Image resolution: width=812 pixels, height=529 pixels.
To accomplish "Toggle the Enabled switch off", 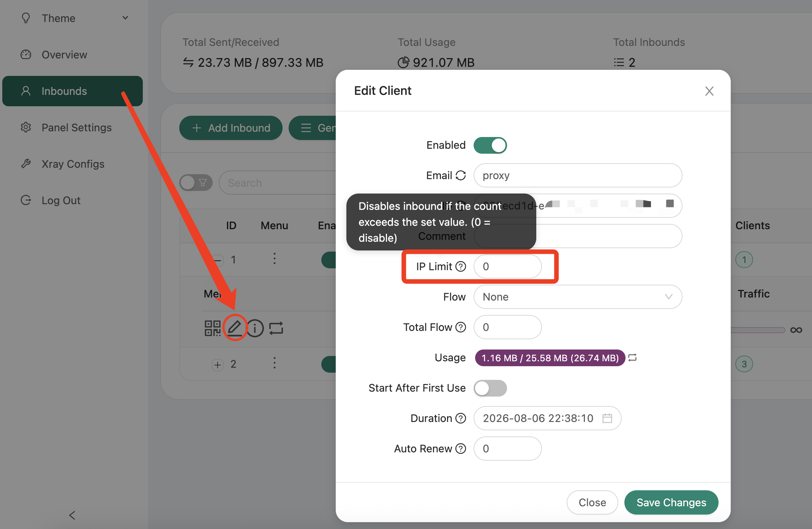I will coord(490,145).
